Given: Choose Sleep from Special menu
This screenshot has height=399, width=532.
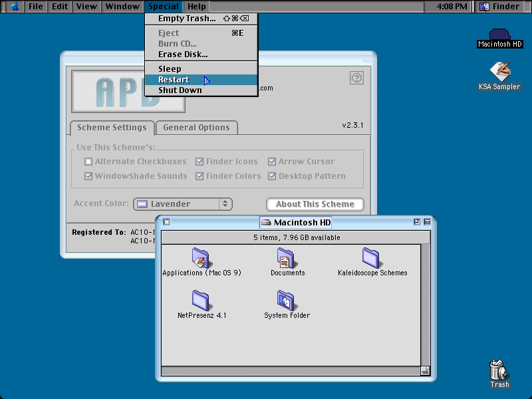Looking at the screenshot, I should [x=201, y=69].
